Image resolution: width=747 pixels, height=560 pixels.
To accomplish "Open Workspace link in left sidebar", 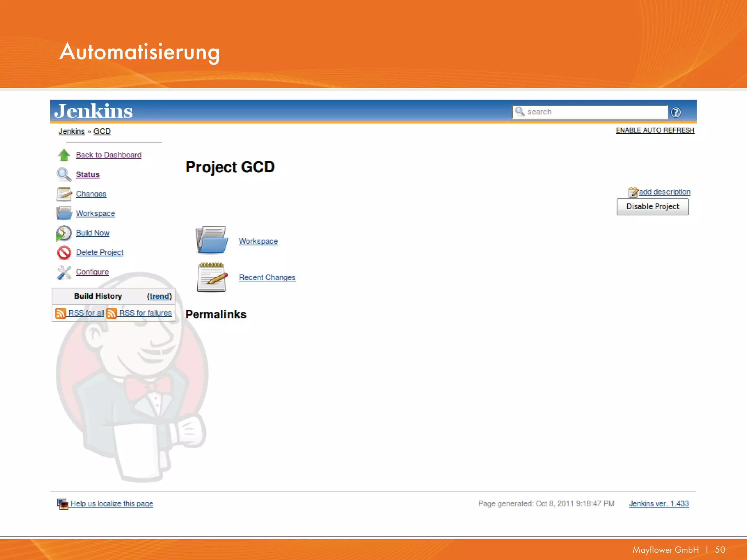I will 95,213.
